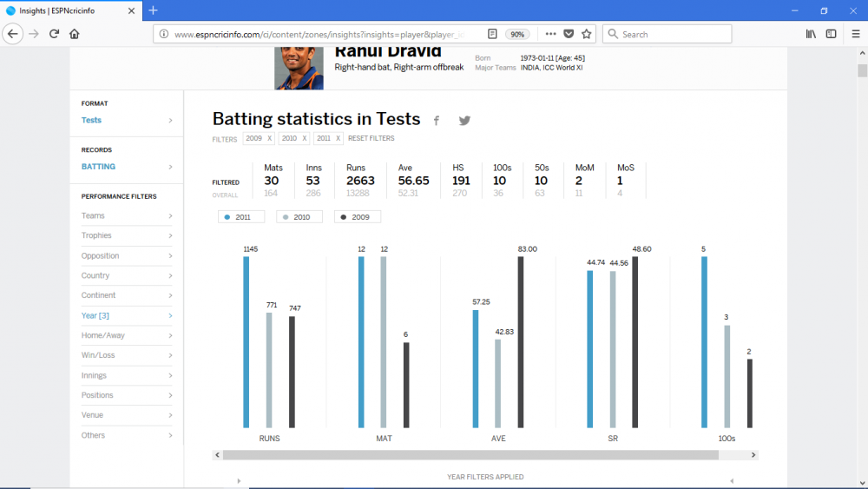Reload the page with the refresh icon

[54, 34]
